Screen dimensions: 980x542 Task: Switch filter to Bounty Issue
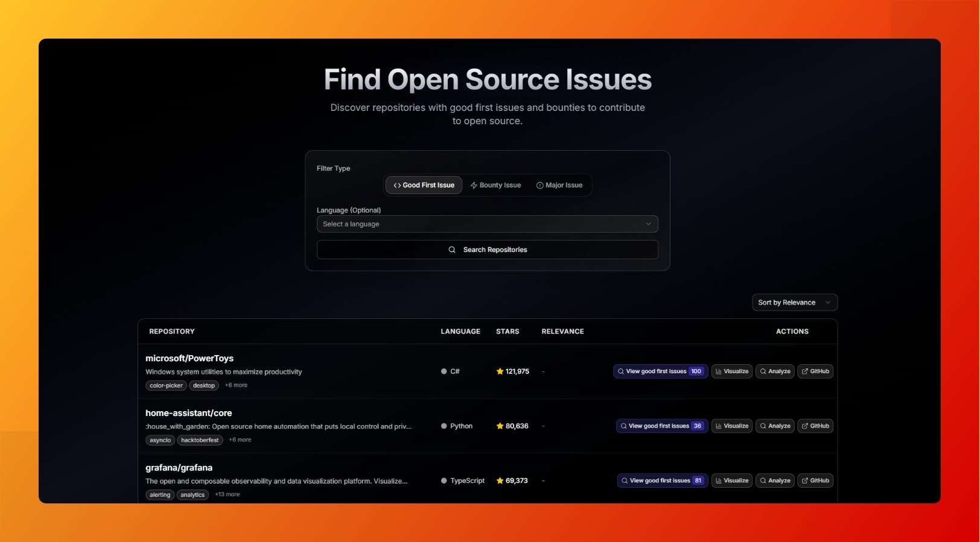(x=495, y=185)
